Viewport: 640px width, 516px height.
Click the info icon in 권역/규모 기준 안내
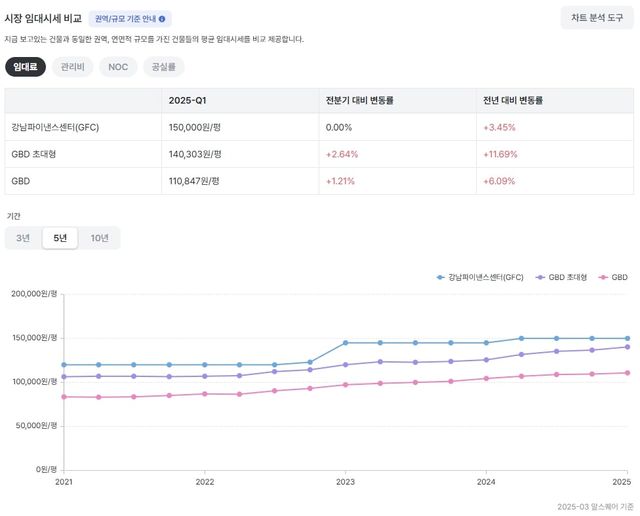(162, 19)
